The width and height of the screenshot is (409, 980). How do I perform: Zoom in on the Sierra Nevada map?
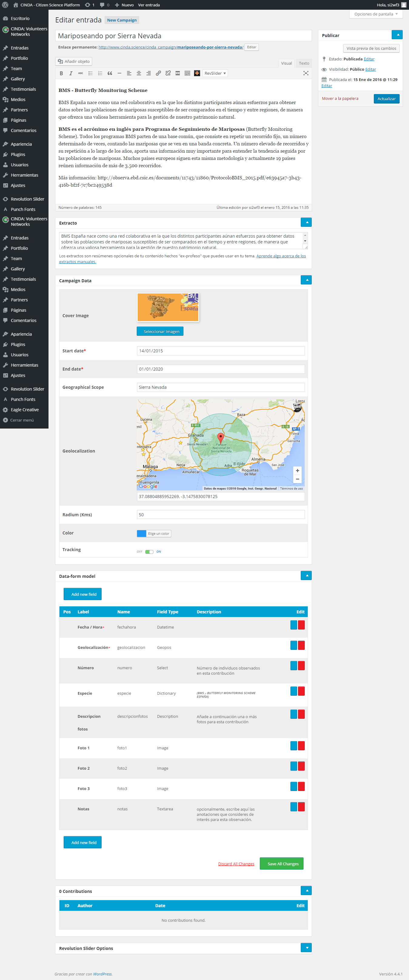coord(297,471)
